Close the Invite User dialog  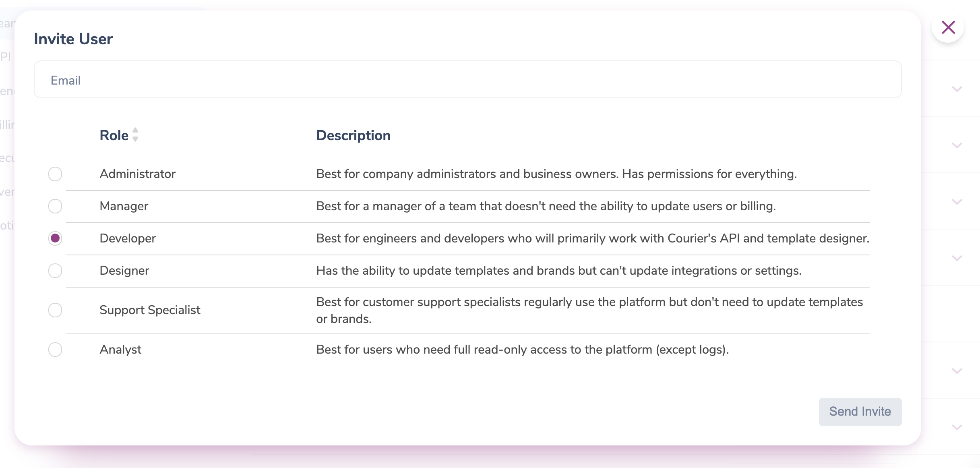(948, 27)
